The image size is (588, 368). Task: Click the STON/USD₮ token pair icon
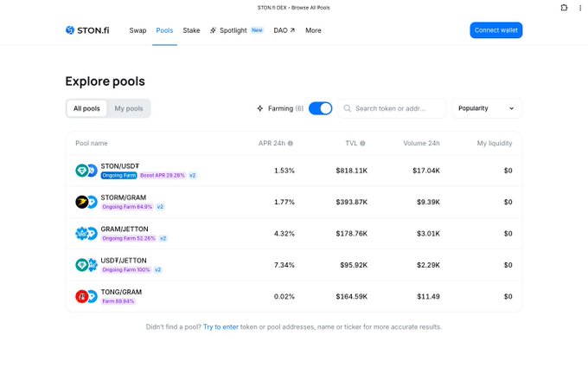(x=86, y=171)
